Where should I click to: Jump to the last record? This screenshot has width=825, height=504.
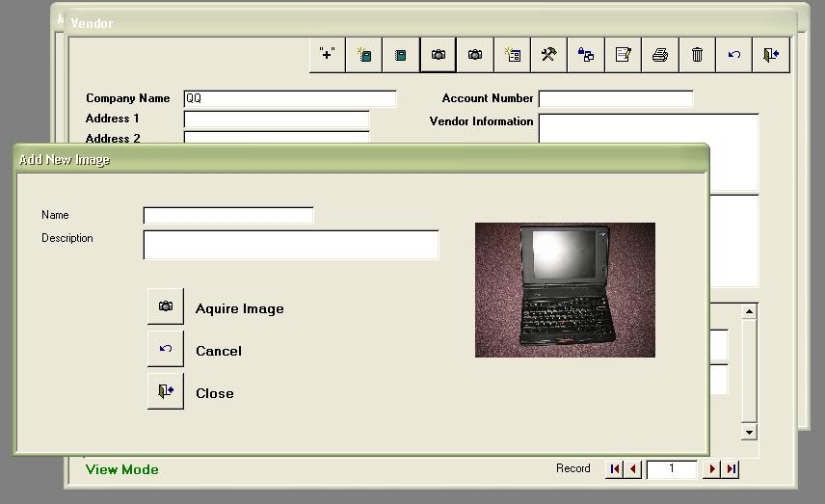[x=731, y=468]
